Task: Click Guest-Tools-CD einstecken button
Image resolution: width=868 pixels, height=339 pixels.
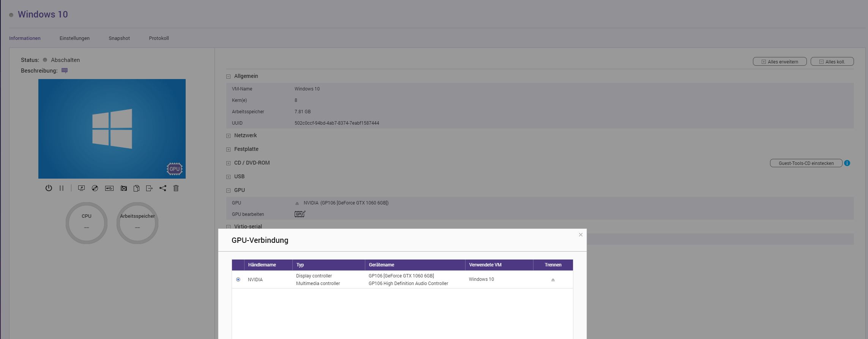Action: (806, 163)
